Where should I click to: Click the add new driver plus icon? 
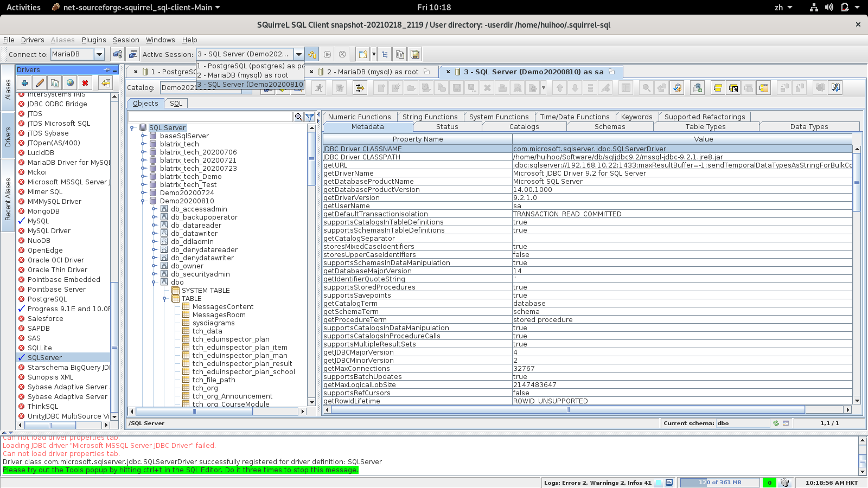(x=24, y=83)
